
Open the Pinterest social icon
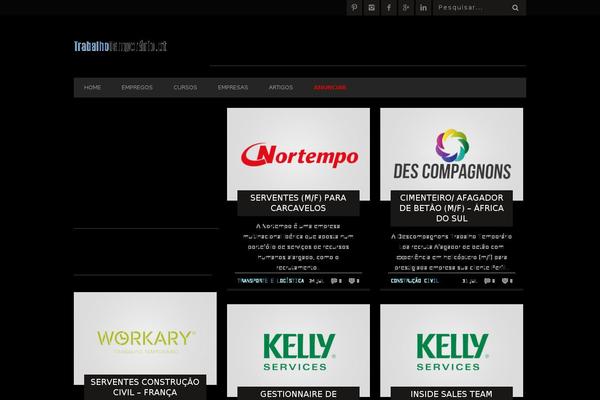354,8
